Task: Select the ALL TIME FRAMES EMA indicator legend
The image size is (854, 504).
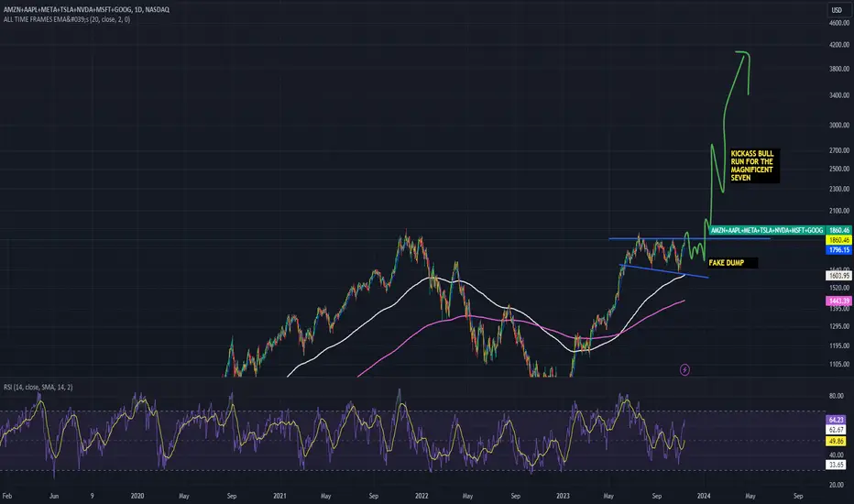Action: click(x=67, y=19)
